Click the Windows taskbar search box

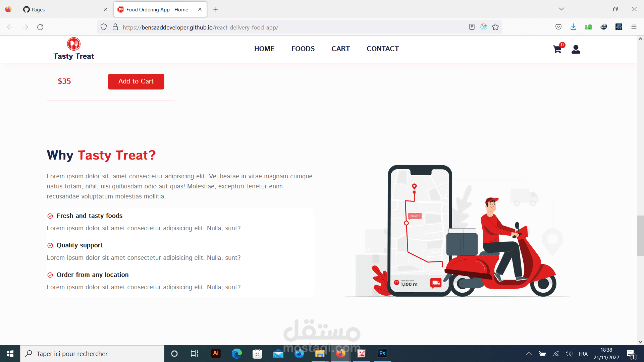pyautogui.click(x=92, y=354)
